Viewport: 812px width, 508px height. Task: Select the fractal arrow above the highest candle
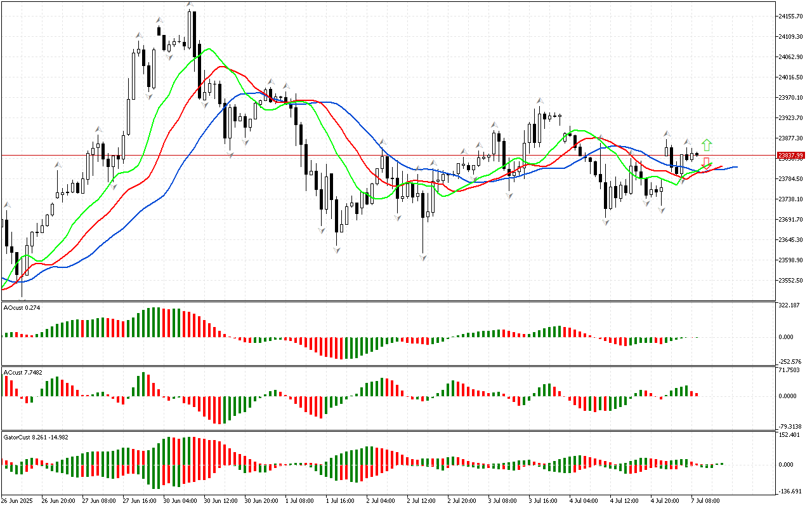click(190, 5)
